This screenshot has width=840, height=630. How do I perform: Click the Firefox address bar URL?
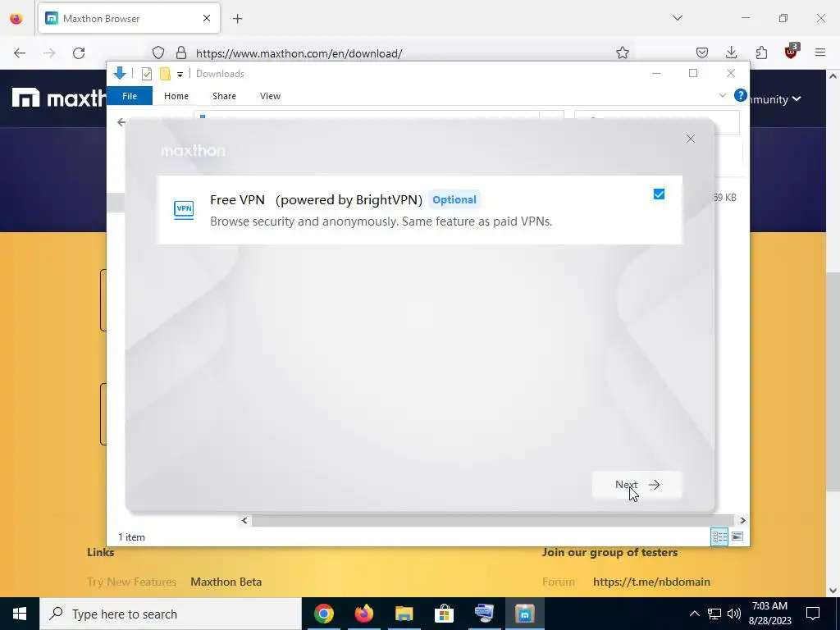299,53
